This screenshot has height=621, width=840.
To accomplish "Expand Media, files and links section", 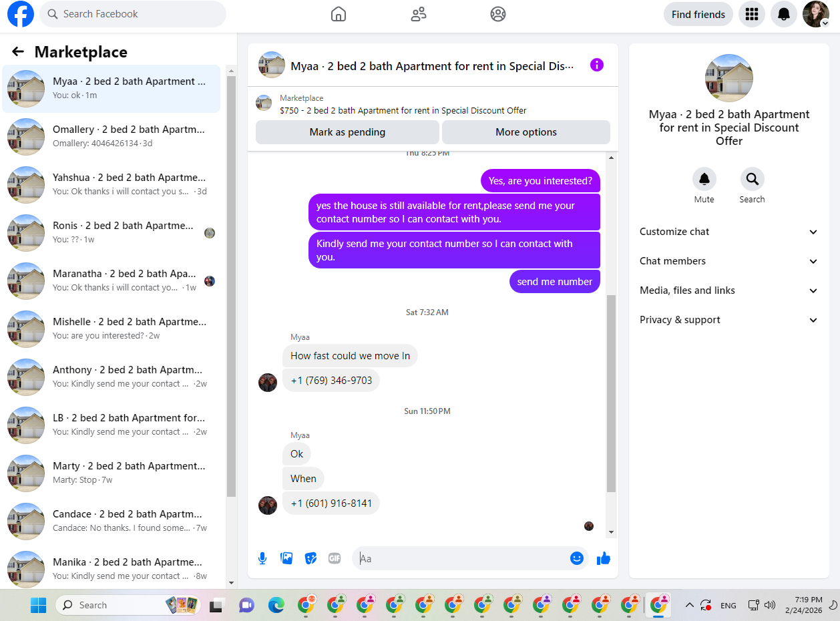I will pos(729,290).
